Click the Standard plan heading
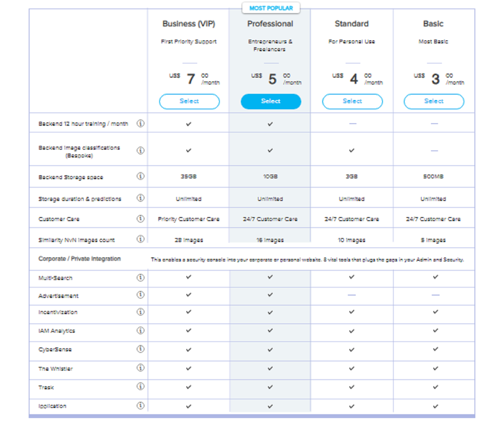This screenshot has width=504, height=432. click(352, 24)
